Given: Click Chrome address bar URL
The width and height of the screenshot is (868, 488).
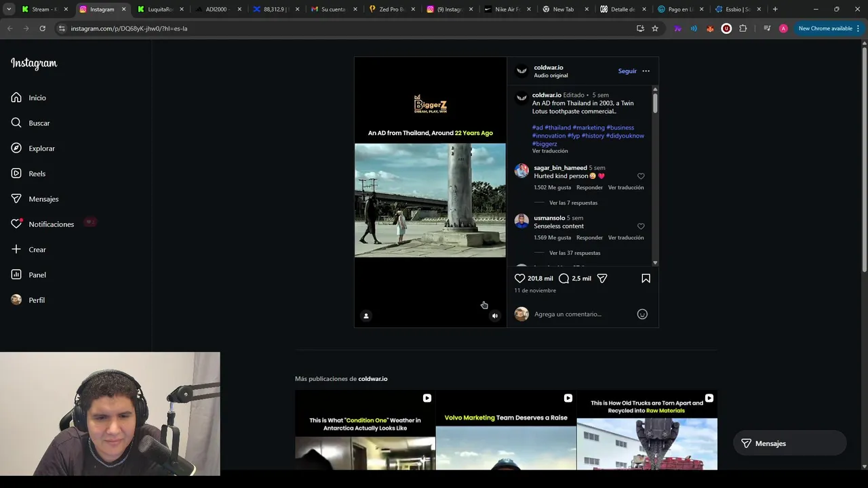Looking at the screenshot, I should pyautogui.click(x=129, y=28).
